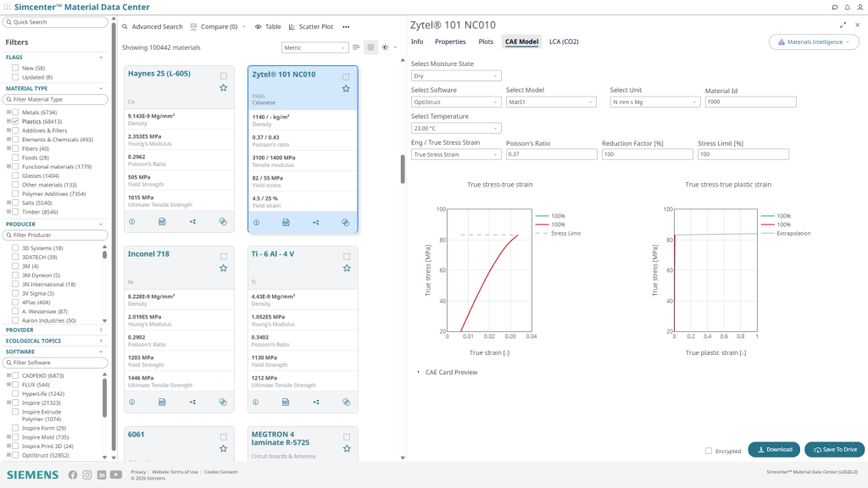Open the Table view
868x488 pixels.
(268, 26)
